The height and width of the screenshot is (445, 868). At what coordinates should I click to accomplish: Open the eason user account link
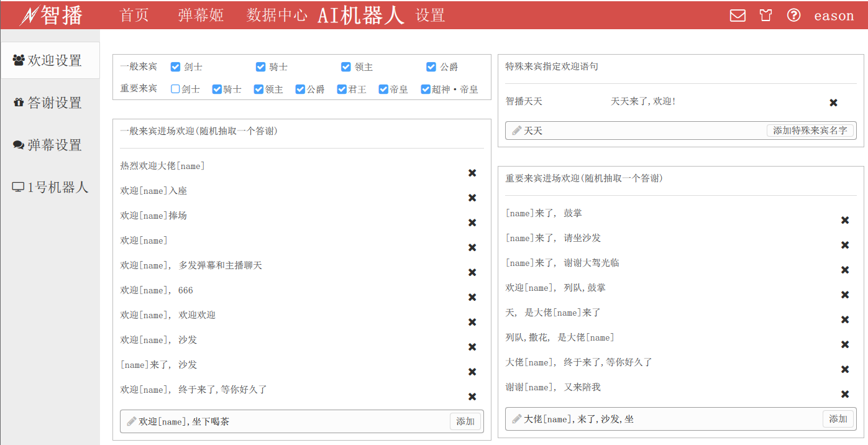click(834, 16)
